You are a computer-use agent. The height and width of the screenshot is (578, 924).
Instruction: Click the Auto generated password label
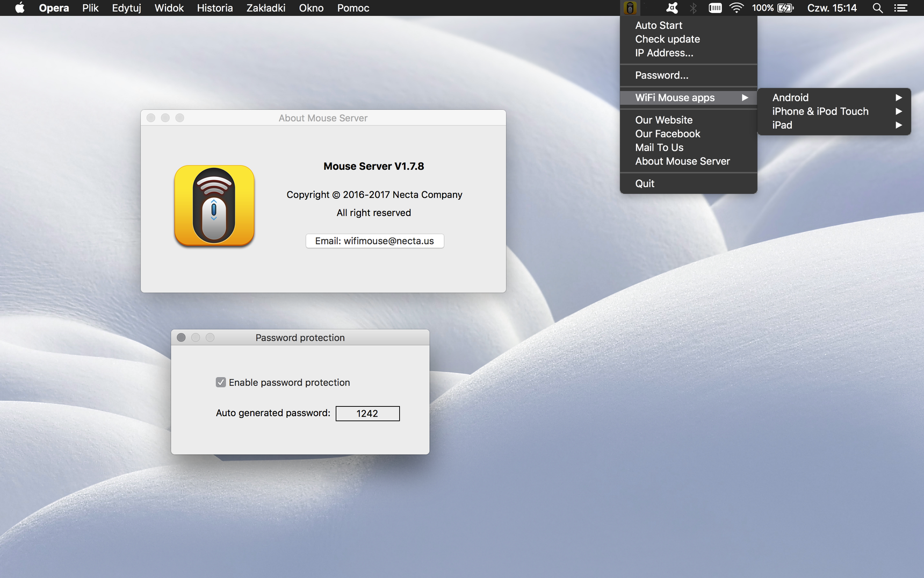[273, 413]
